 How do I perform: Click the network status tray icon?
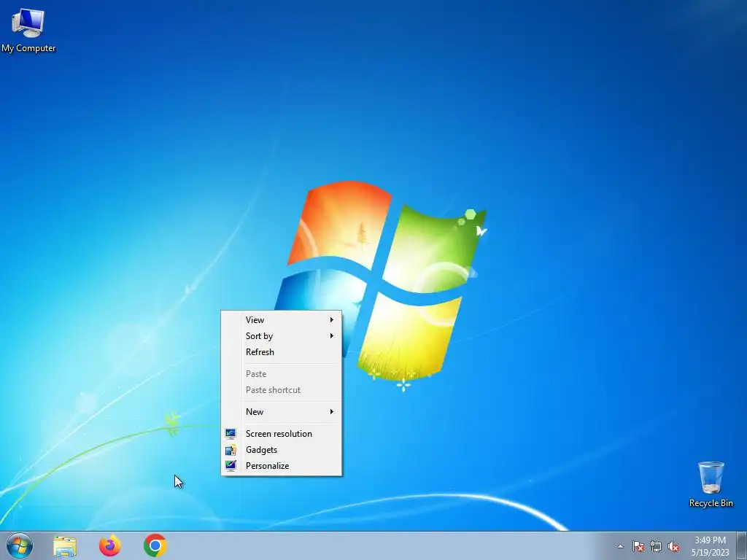point(656,546)
